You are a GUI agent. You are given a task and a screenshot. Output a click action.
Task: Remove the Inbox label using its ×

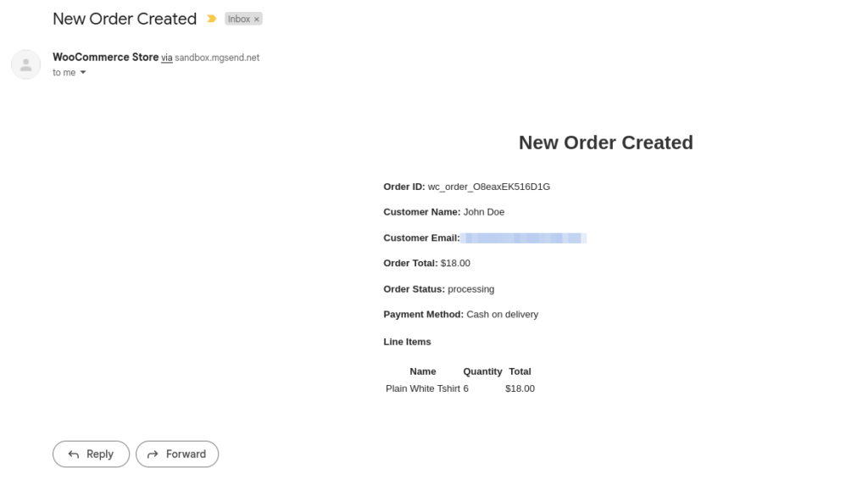click(x=257, y=19)
